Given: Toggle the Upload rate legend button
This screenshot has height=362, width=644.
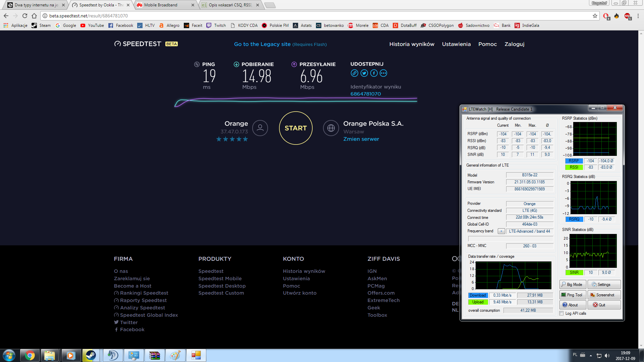Looking at the screenshot, I should (x=478, y=302).
